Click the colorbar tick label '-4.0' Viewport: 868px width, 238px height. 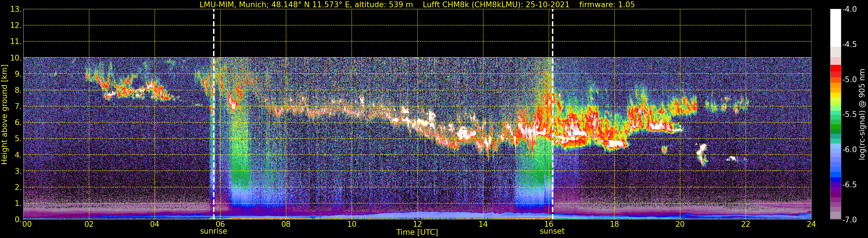[849, 10]
